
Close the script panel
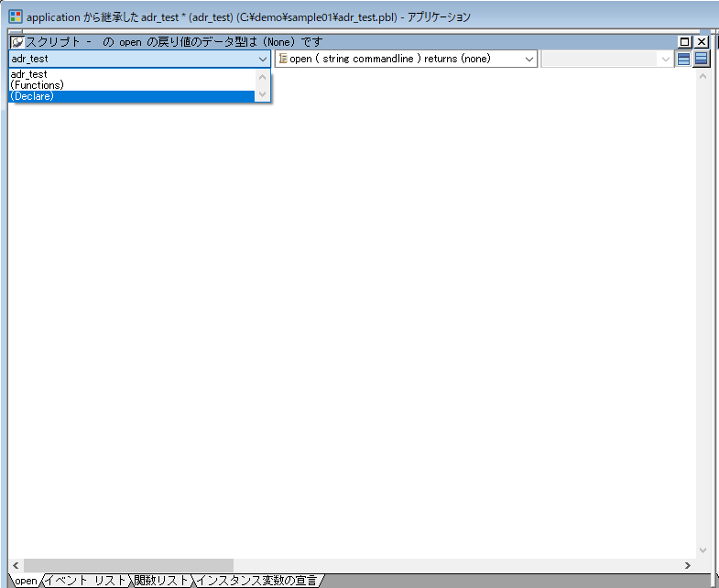(702, 42)
